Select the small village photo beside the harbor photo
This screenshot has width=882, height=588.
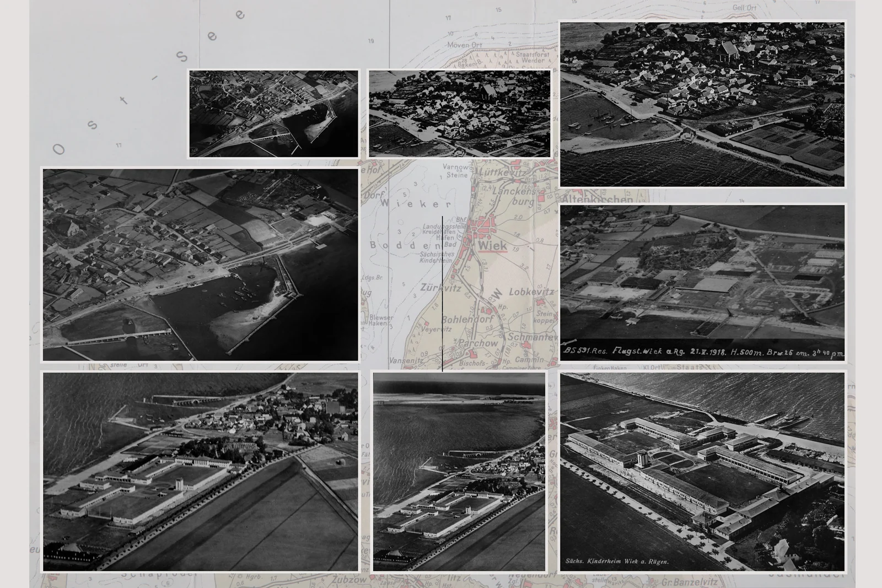tap(460, 114)
